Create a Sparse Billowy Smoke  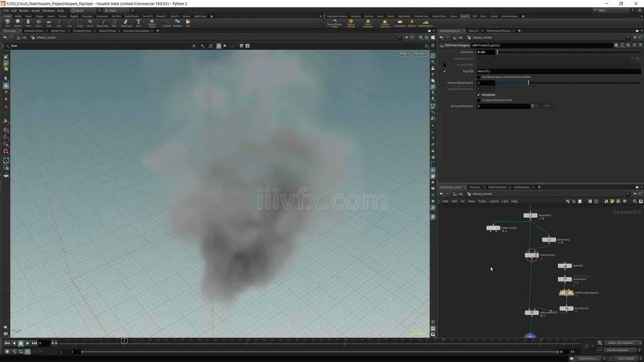click(334, 23)
